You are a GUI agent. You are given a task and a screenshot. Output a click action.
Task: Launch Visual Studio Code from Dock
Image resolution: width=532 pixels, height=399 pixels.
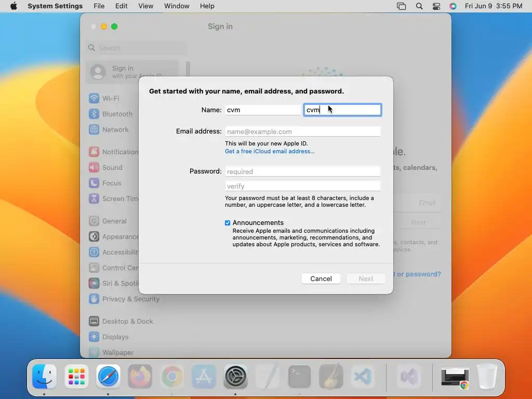coord(363,377)
